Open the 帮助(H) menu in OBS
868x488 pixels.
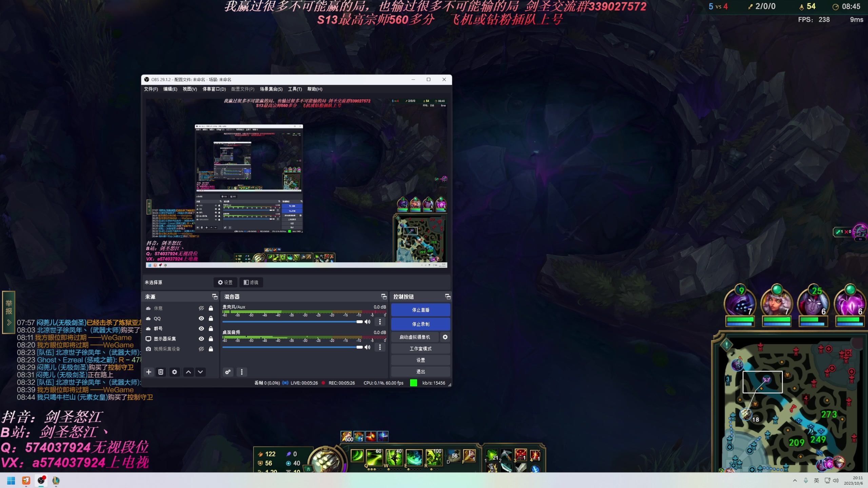pyautogui.click(x=315, y=89)
